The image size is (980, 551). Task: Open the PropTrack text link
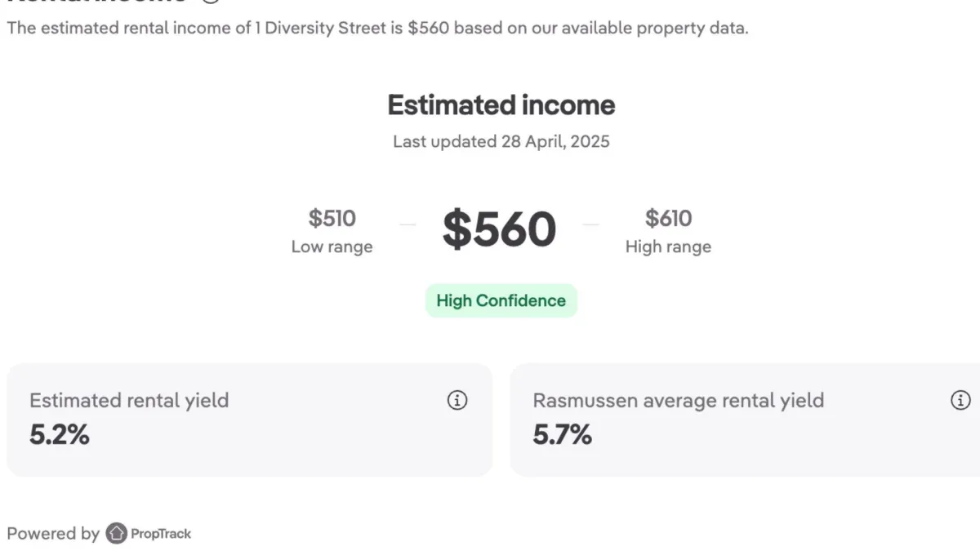coord(161,534)
